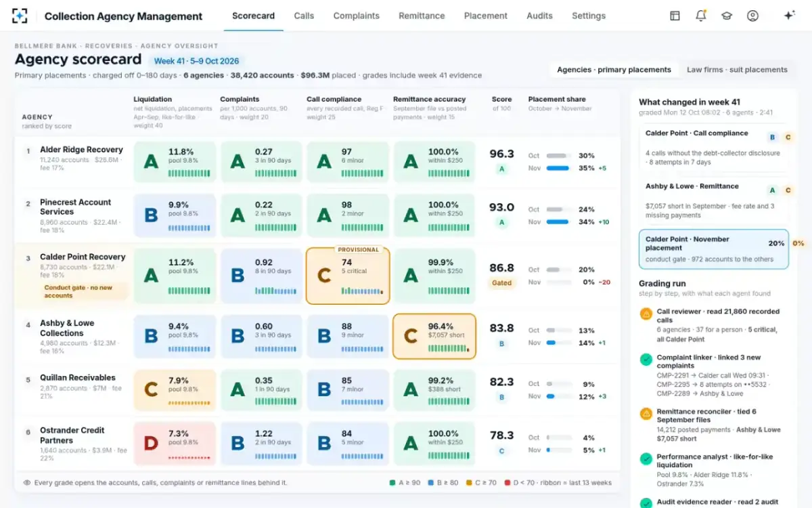Open the Complaints tab
The height and width of the screenshot is (508, 812).
pos(357,16)
